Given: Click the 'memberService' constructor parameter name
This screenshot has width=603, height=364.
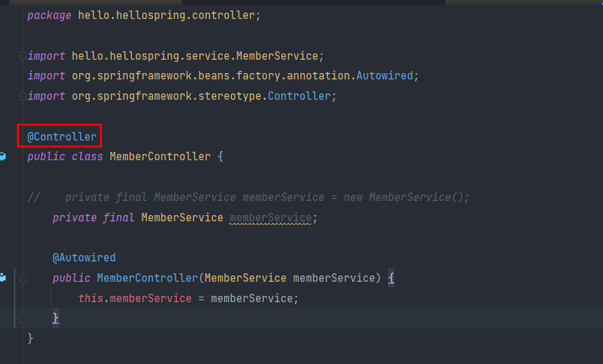Looking at the screenshot, I should pos(334,278).
